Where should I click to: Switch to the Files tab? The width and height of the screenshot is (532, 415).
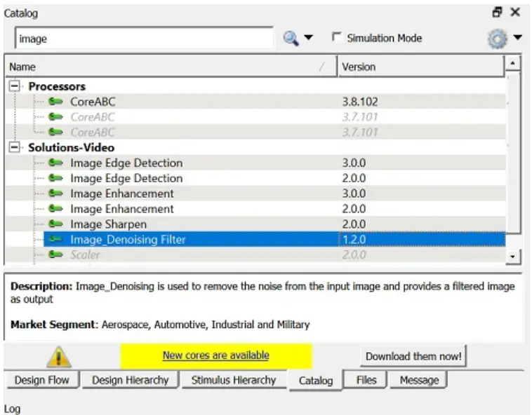click(366, 380)
